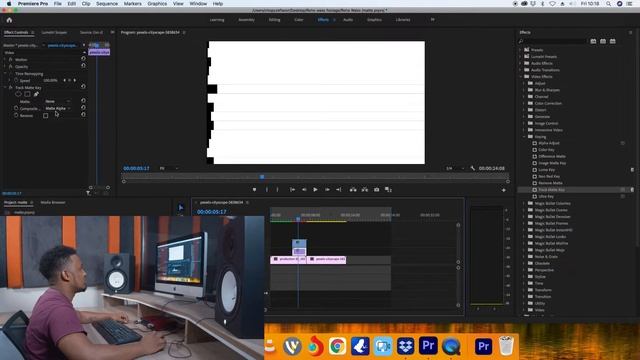Viewport: 640px width, 360px height.
Task: Expand the Color Correction folder
Action: pyautogui.click(x=524, y=103)
